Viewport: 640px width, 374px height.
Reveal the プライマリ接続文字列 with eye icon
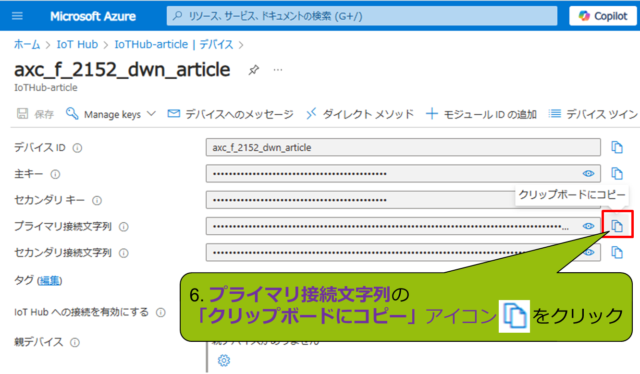coord(588,226)
